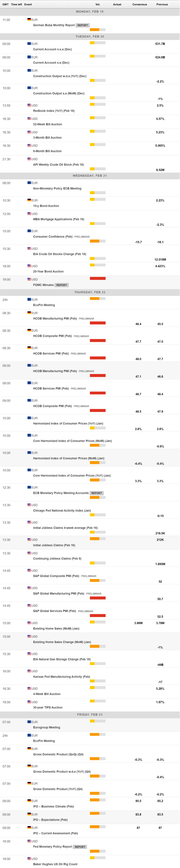Click US flag on FOMC Minutes row
Image resolution: width=180 pixels, height=868 pixels.
29,279
